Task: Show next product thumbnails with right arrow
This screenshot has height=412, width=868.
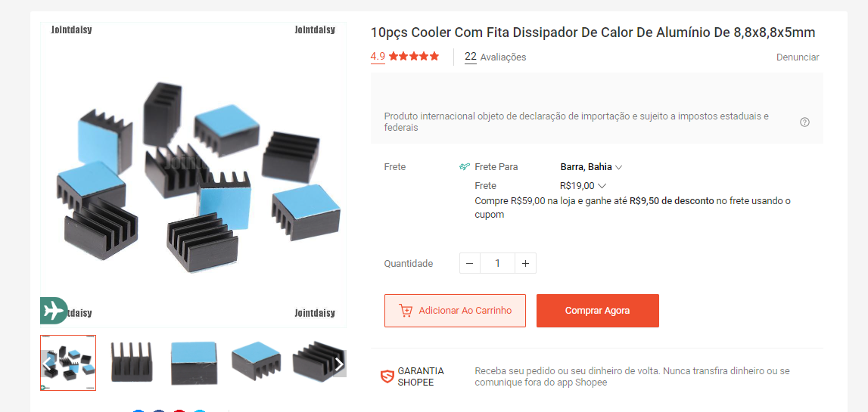Action: (339, 364)
